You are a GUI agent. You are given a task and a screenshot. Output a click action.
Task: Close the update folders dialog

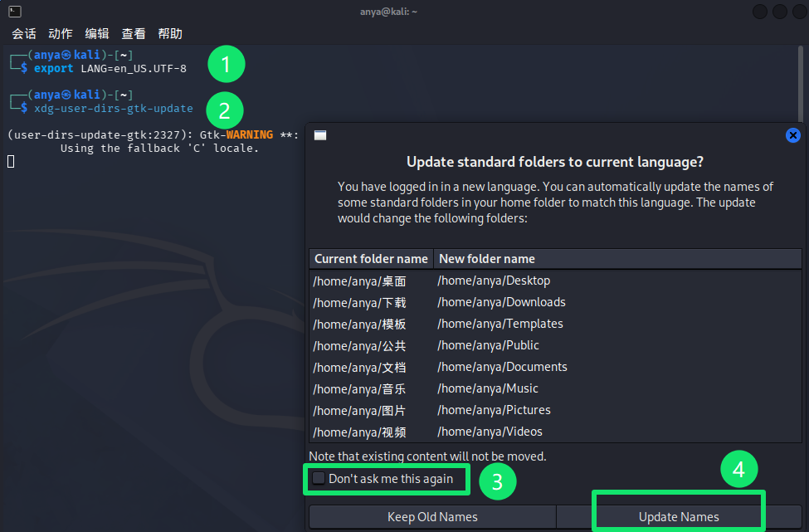(792, 135)
